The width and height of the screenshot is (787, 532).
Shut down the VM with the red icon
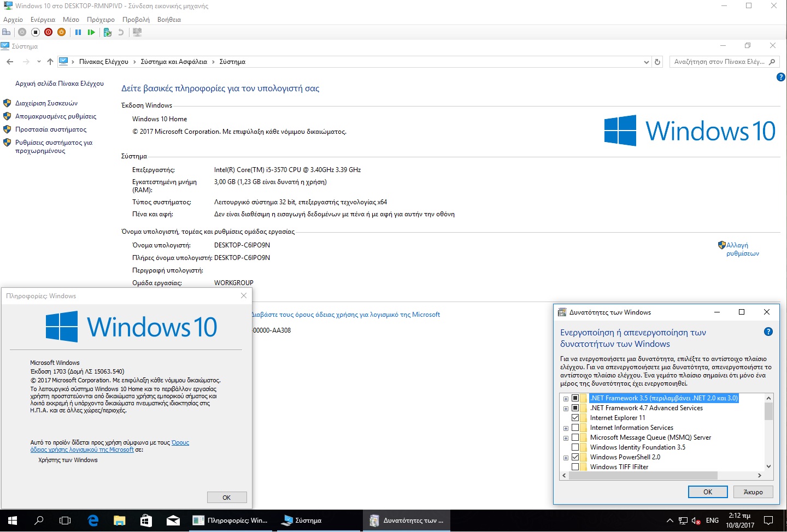point(48,32)
